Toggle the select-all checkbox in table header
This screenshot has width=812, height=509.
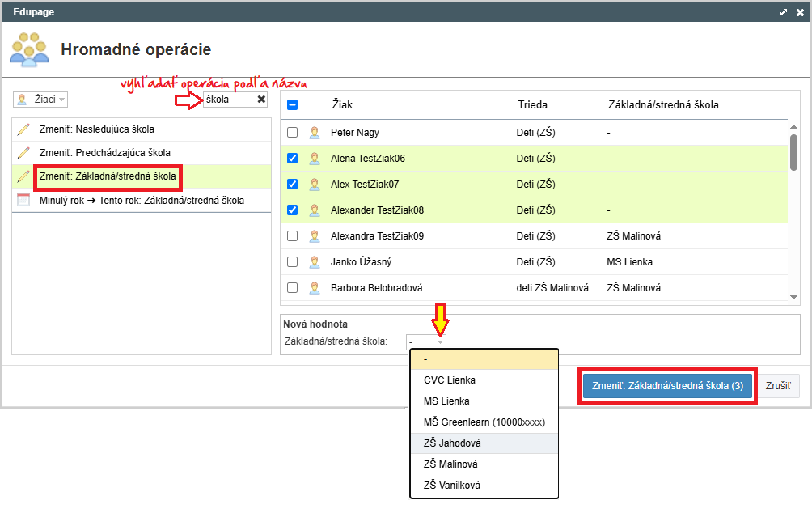coord(293,104)
